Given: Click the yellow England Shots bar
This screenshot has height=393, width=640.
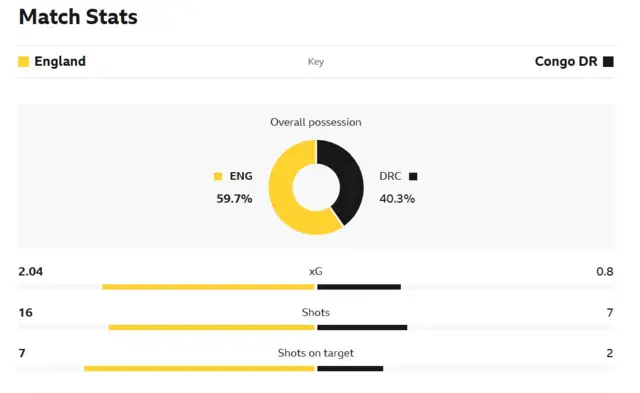Looking at the screenshot, I should (211, 327).
